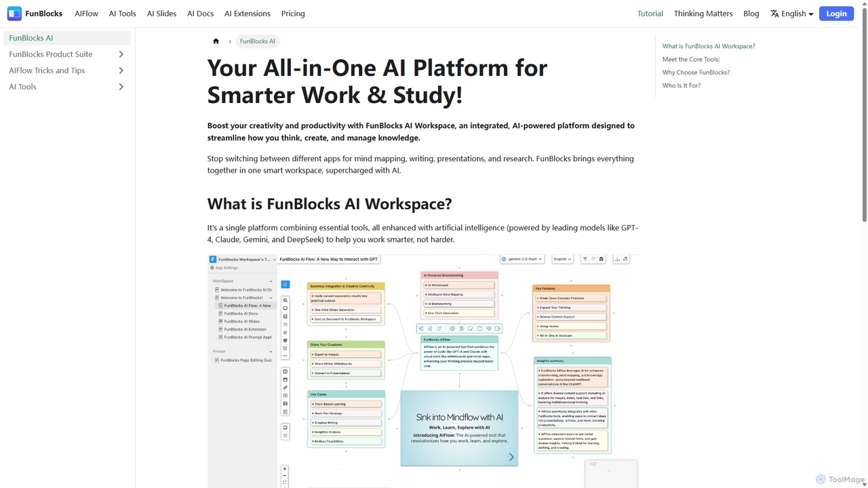
Task: Jump to Why Choose FunBlocks? section
Action: [696, 73]
